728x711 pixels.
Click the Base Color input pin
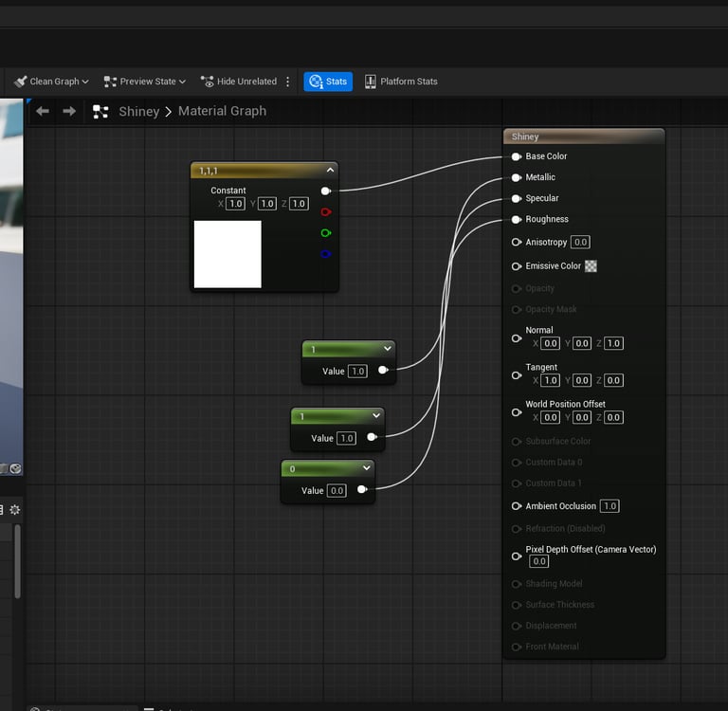517,156
